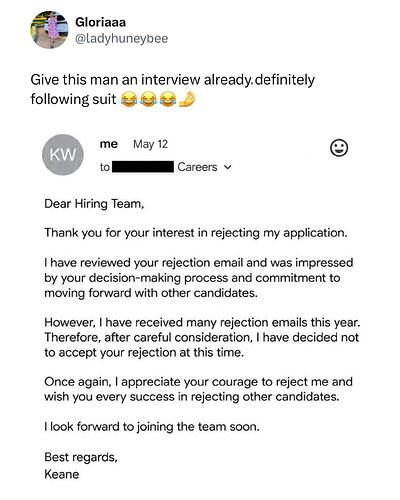Click the 'Give this man an interview' tweet text

click(x=116, y=80)
